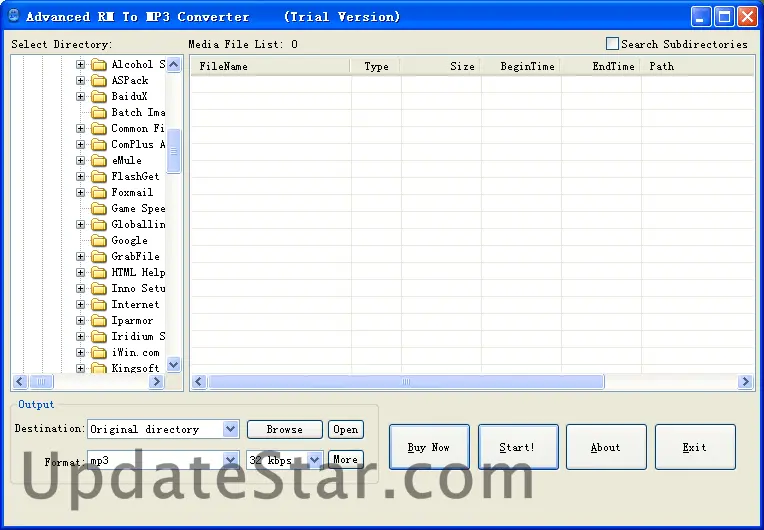The image size is (764, 530).
Task: Click directory tree vertical scrollbar thumb
Action: (x=173, y=151)
